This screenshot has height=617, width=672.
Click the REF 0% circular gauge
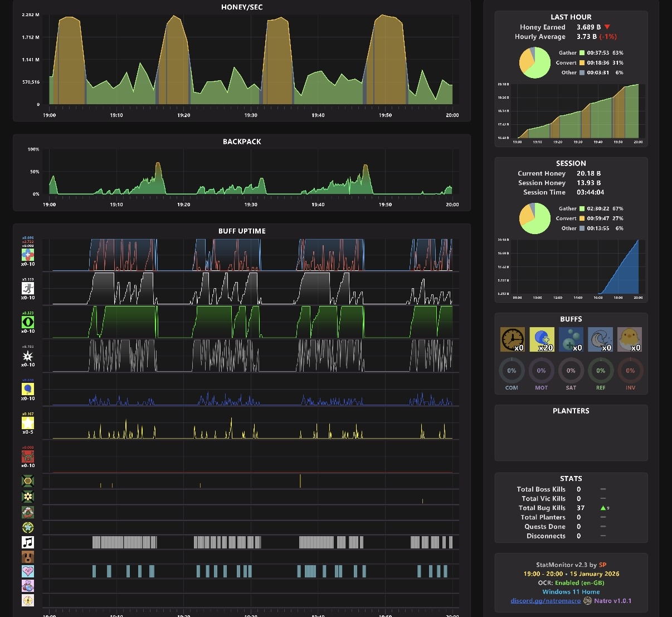[x=601, y=371]
